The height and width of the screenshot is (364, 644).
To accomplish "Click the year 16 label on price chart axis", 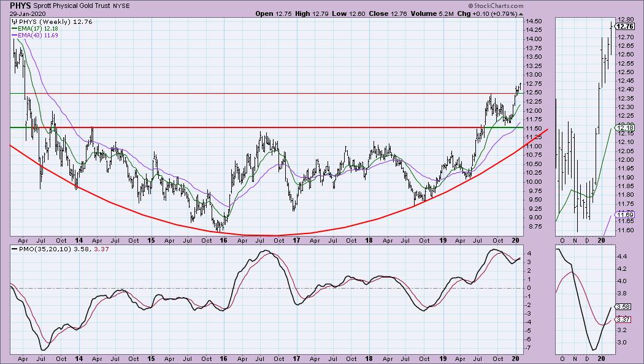I will 223,240.
